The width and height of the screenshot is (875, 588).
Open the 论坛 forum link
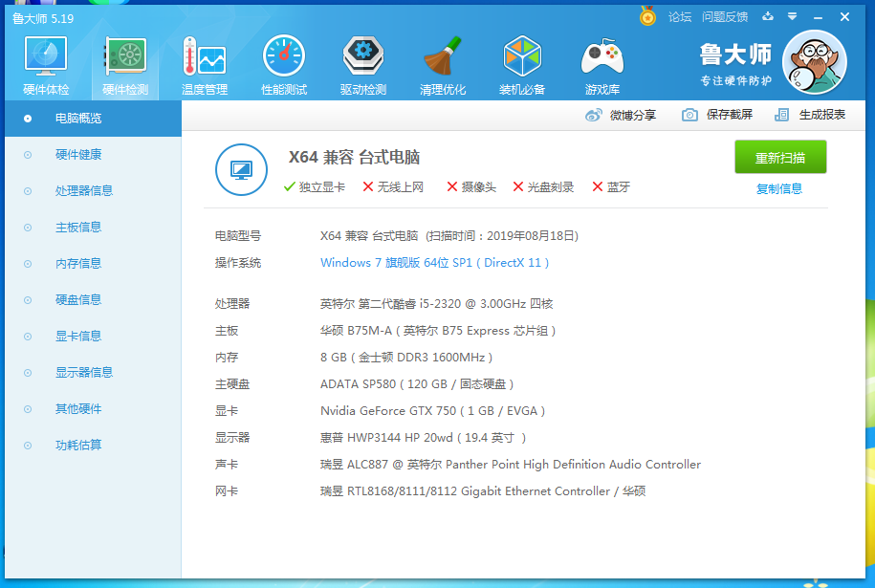(679, 16)
